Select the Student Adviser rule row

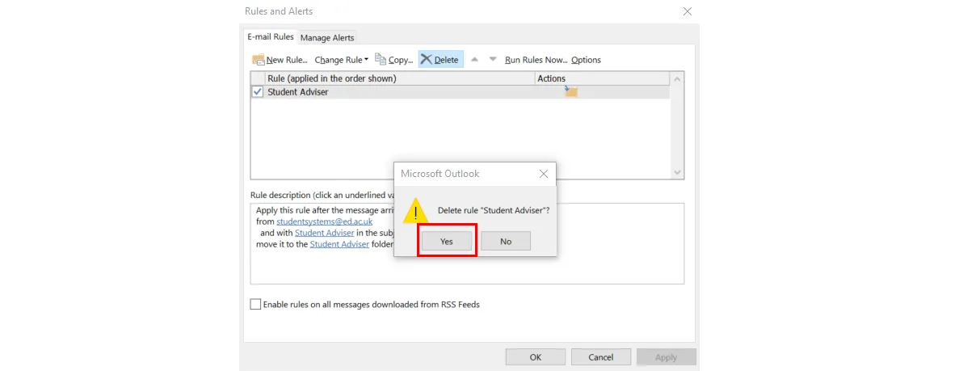(x=460, y=92)
